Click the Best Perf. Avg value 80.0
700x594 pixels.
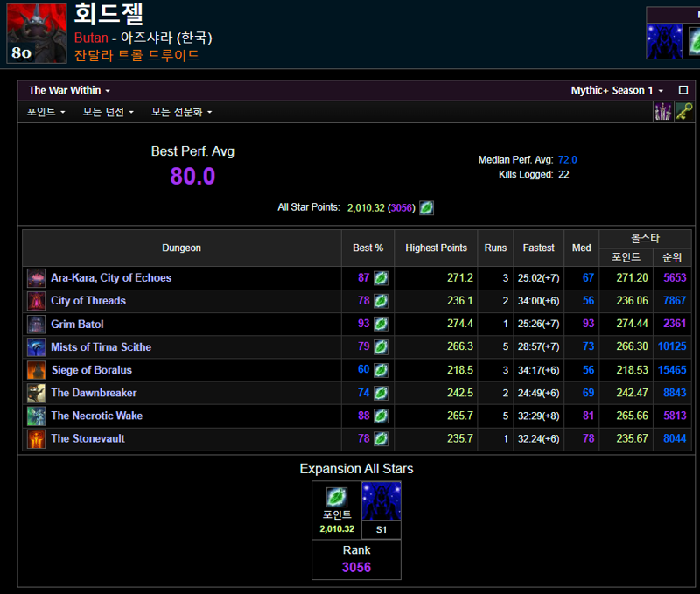click(192, 176)
